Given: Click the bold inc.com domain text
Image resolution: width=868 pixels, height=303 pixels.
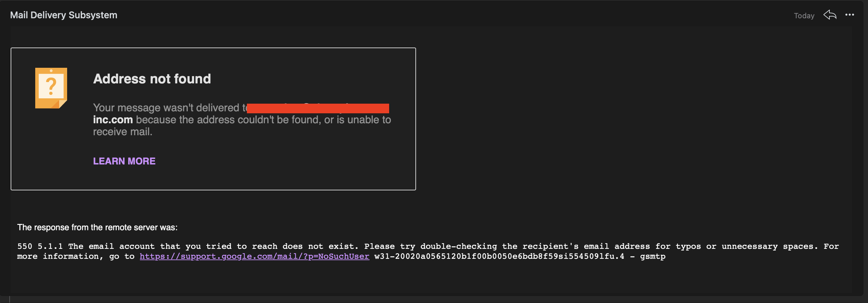Looking at the screenshot, I should pos(113,120).
